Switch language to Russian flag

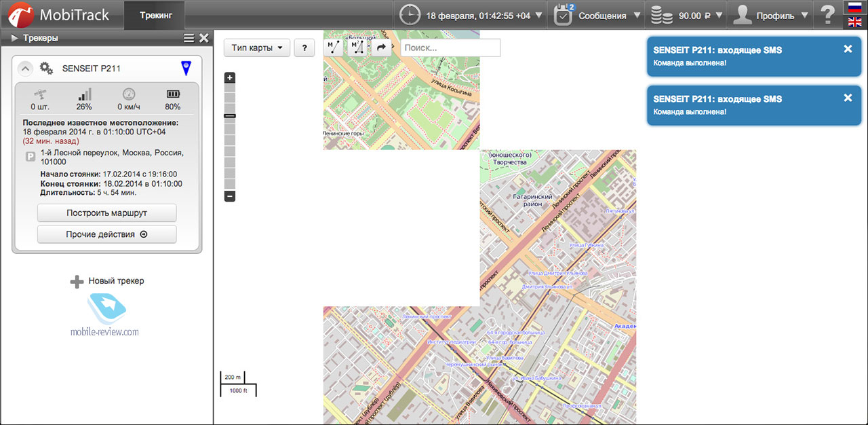pos(855,7)
